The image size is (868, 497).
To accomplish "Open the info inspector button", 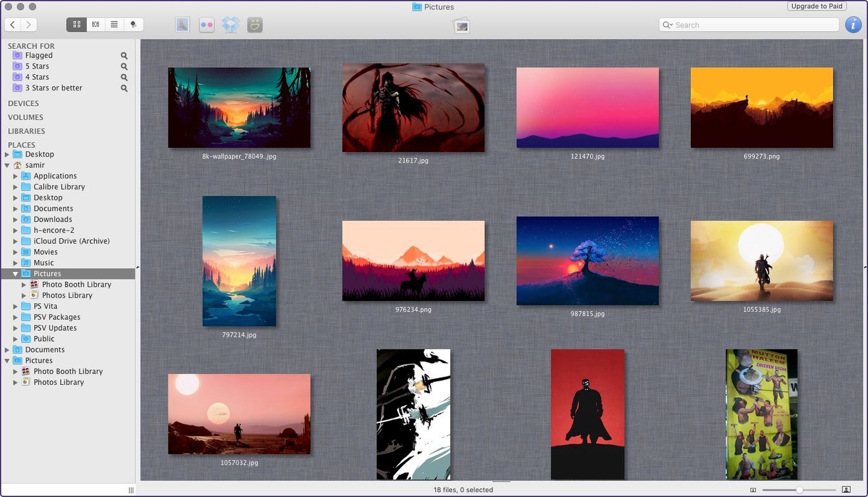I will 853,25.
